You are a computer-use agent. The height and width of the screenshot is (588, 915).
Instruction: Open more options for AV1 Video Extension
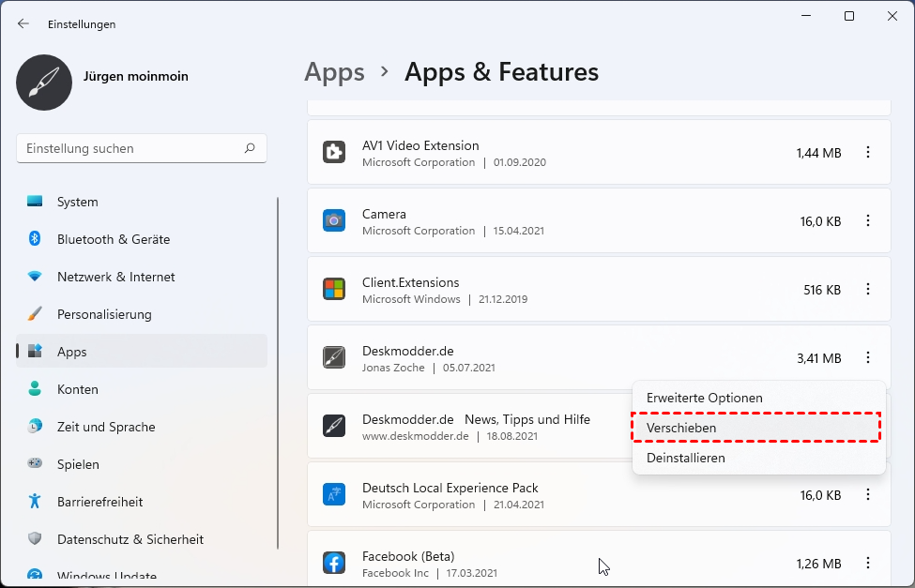[868, 152]
